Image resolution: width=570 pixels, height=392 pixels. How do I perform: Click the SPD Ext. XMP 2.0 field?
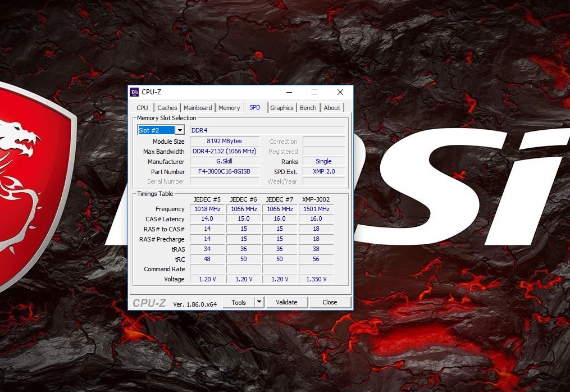[x=323, y=171]
